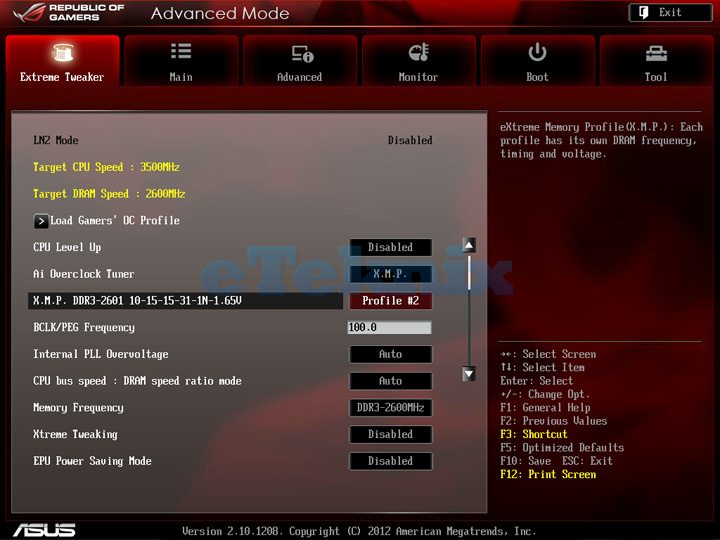This screenshot has width=720, height=540.
Task: Expand Load Gamers' OC Profile arrow
Action: [41, 221]
